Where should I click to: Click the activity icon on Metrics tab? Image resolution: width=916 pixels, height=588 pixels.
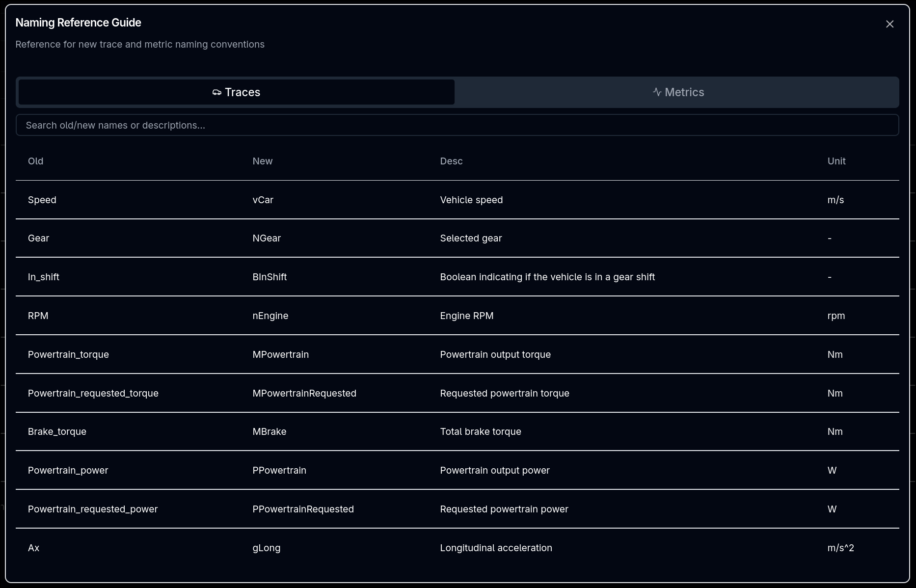click(x=657, y=92)
